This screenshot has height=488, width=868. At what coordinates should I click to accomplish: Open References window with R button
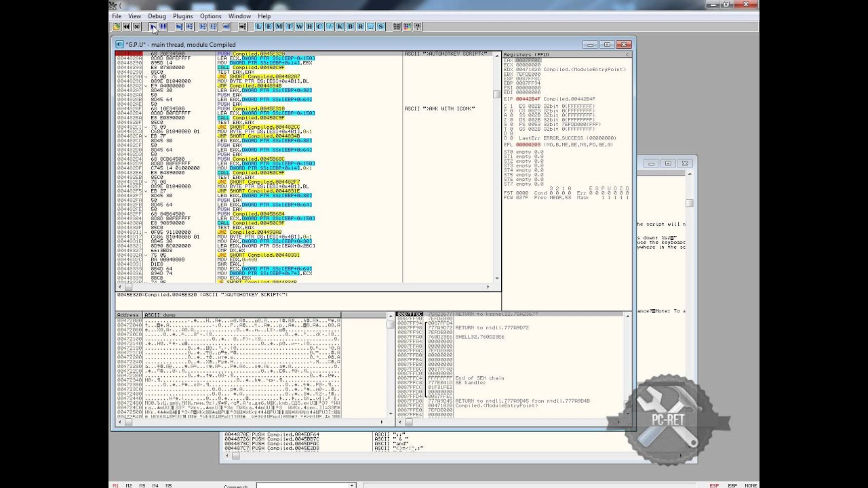click(360, 26)
